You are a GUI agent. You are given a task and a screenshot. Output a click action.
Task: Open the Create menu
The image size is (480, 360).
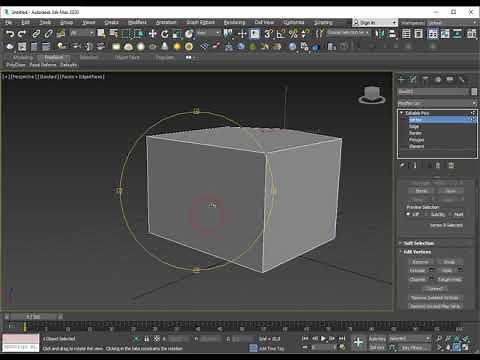[111, 22]
